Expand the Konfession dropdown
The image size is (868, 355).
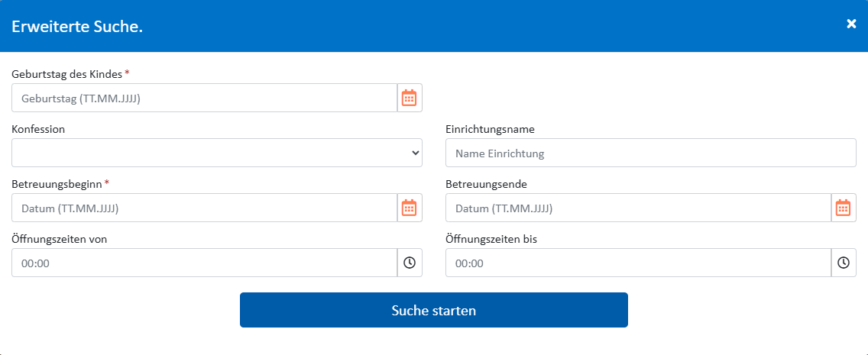click(217, 153)
